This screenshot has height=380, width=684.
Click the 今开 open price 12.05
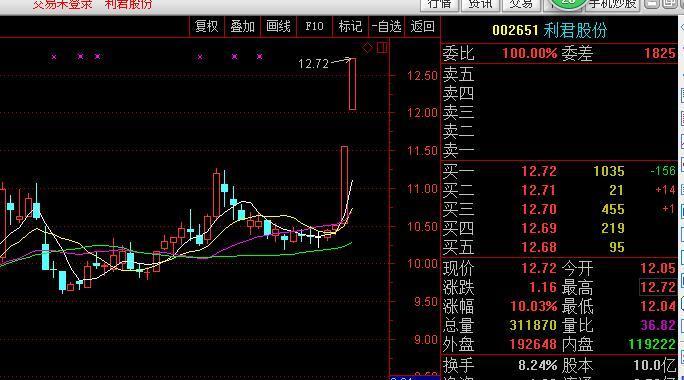point(658,268)
